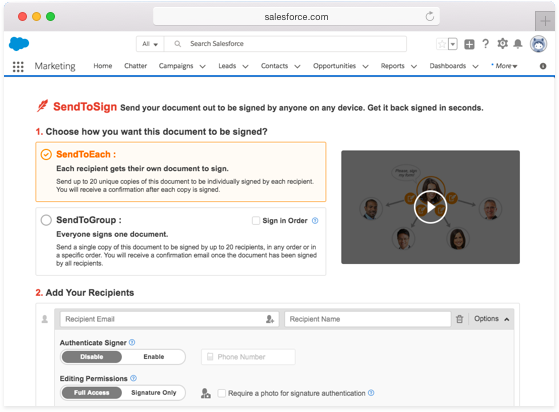This screenshot has width=559, height=412.
Task: Set Authenticate Signer to Enable
Action: tap(154, 357)
